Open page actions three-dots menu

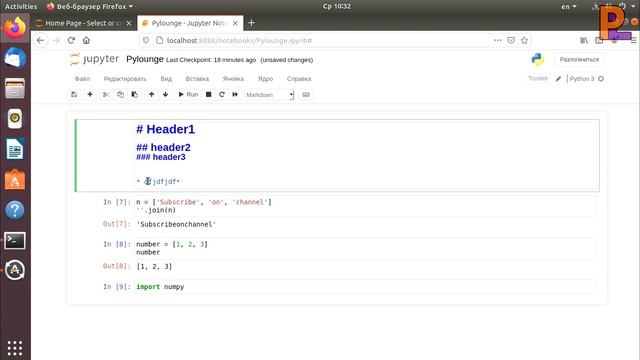click(498, 40)
